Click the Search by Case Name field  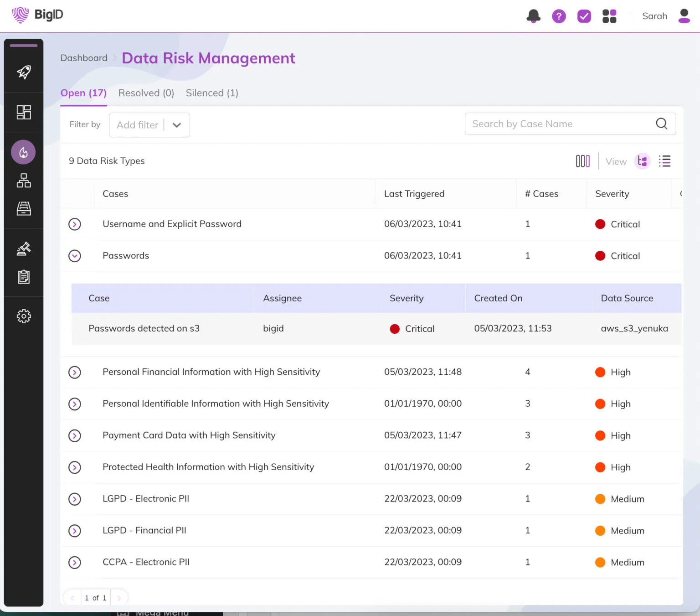tap(561, 124)
